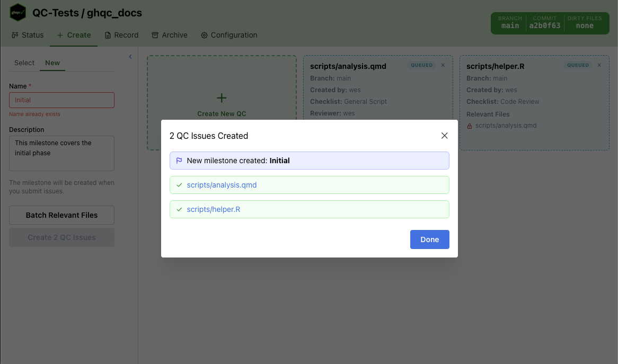Click the milestone Name input field
The width and height of the screenshot is (618, 364).
click(61, 100)
